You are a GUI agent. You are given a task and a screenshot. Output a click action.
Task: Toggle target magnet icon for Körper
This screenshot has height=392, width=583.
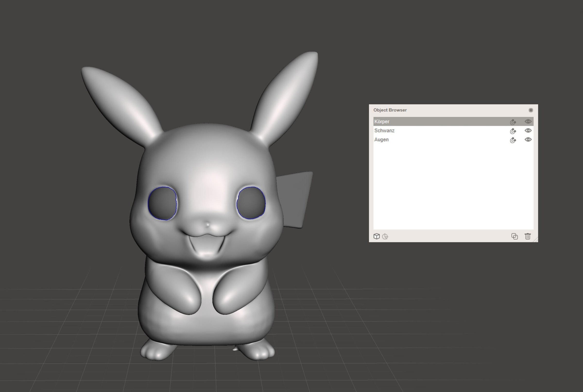pyautogui.click(x=513, y=122)
